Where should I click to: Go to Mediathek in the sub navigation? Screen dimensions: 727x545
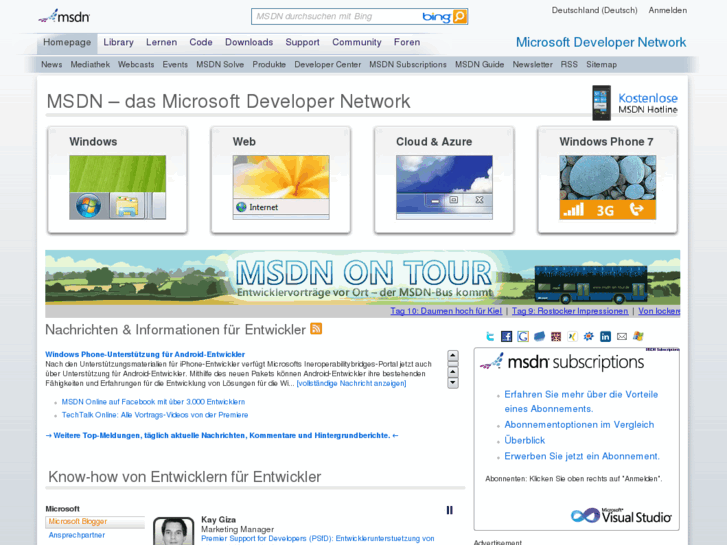(x=90, y=64)
